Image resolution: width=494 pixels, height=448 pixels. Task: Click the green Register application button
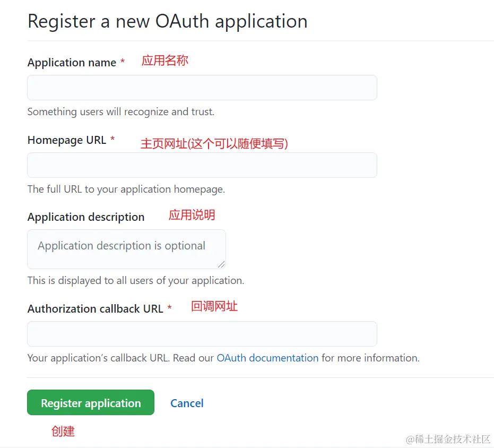(x=90, y=402)
